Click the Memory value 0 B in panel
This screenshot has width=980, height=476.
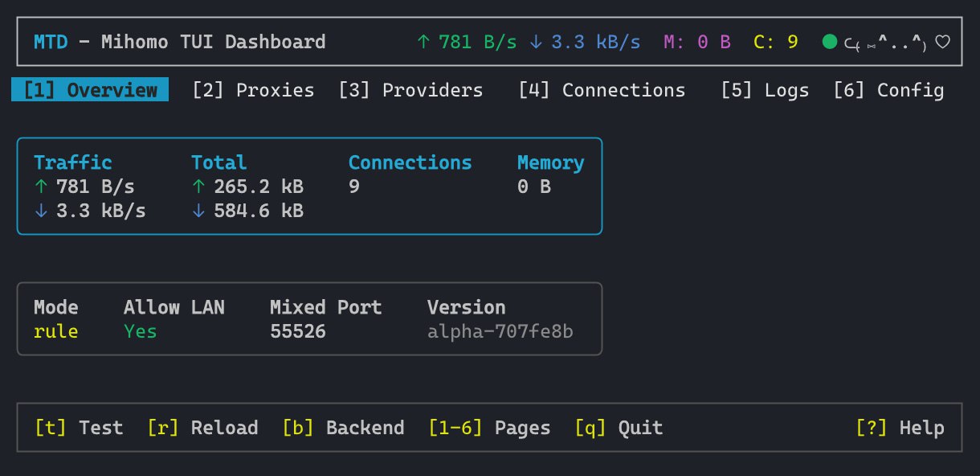534,187
